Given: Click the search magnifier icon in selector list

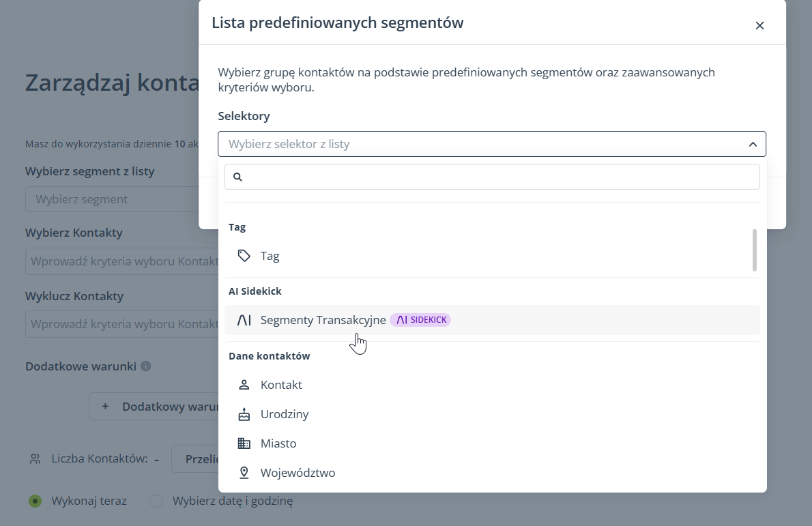Looking at the screenshot, I should click(238, 177).
